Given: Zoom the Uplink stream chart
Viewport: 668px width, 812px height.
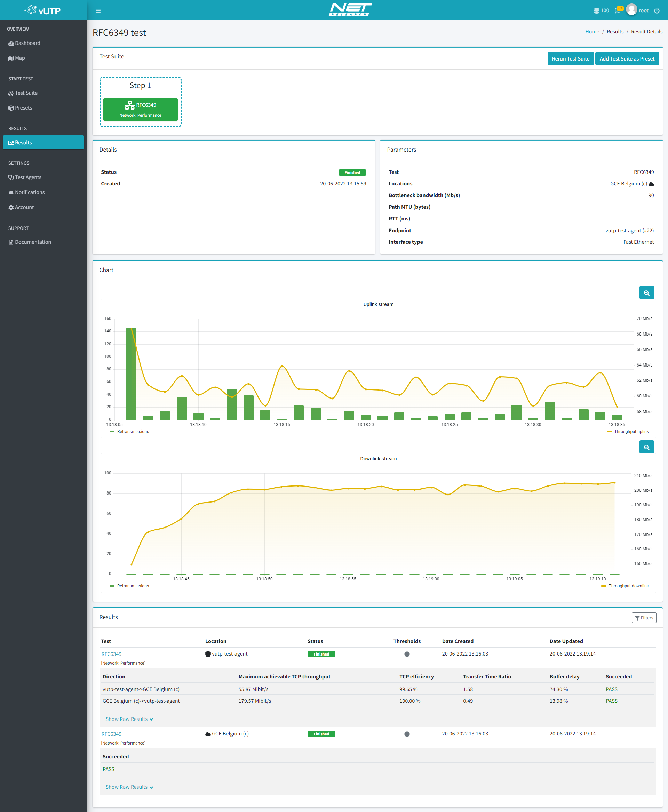Looking at the screenshot, I should [646, 293].
